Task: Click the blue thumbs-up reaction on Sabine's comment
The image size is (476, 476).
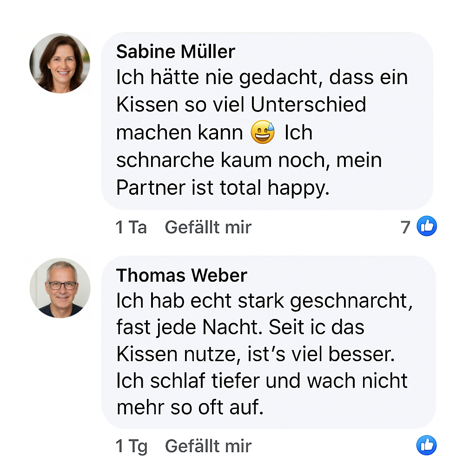Action: (426, 226)
